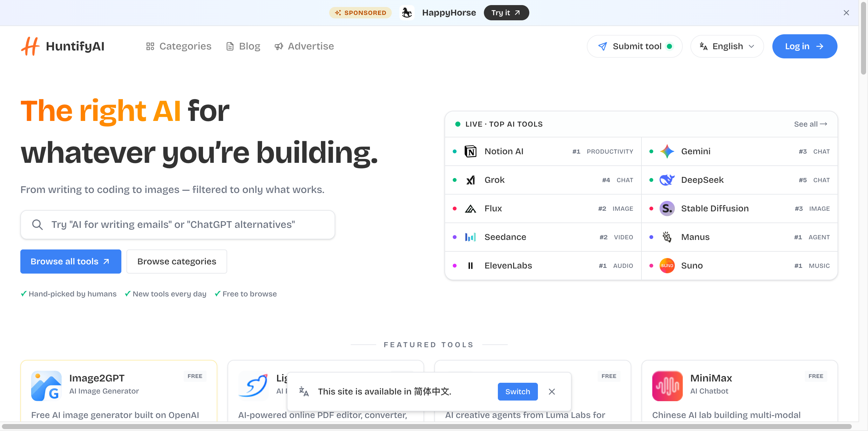
Task: Click the Seedance name
Action: point(505,237)
